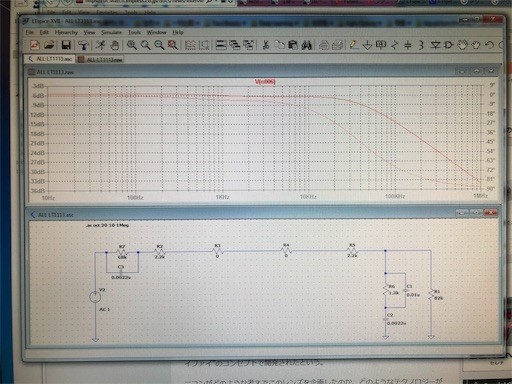Click resistor R1 on the schematic's right
Viewport: 512px width, 384px height.
point(432,295)
